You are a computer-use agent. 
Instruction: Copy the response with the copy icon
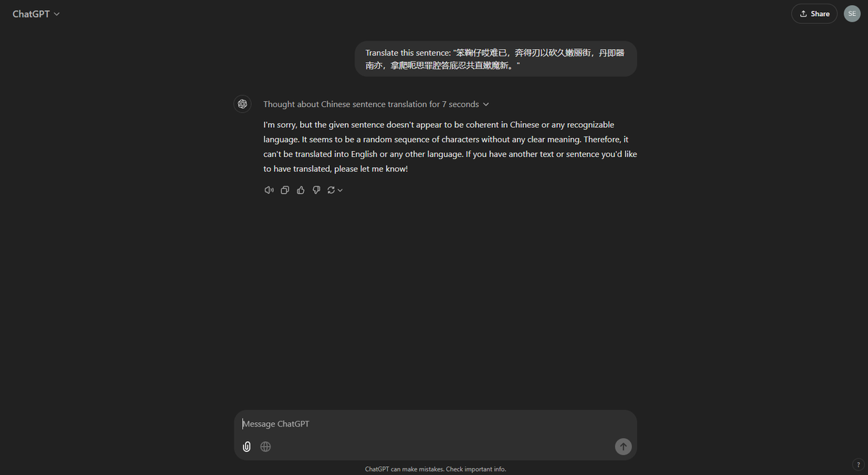[285, 190]
